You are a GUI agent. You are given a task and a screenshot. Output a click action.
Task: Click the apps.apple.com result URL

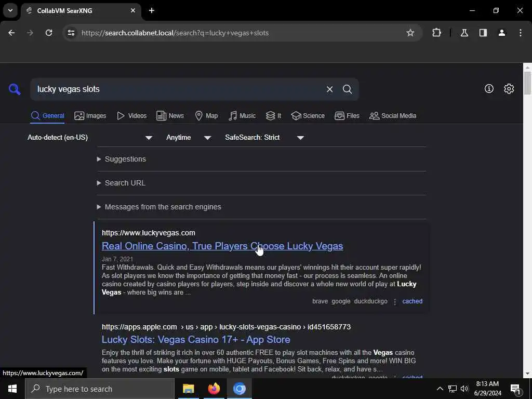pos(226,327)
